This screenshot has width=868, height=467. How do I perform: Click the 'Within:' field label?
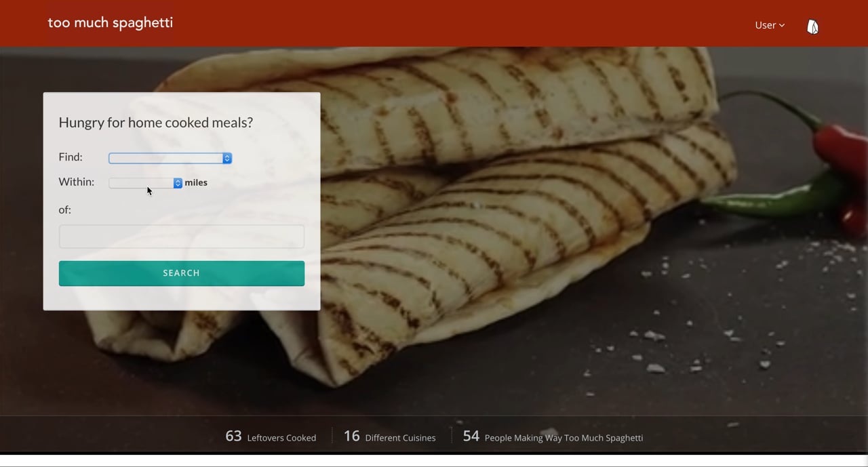(77, 182)
